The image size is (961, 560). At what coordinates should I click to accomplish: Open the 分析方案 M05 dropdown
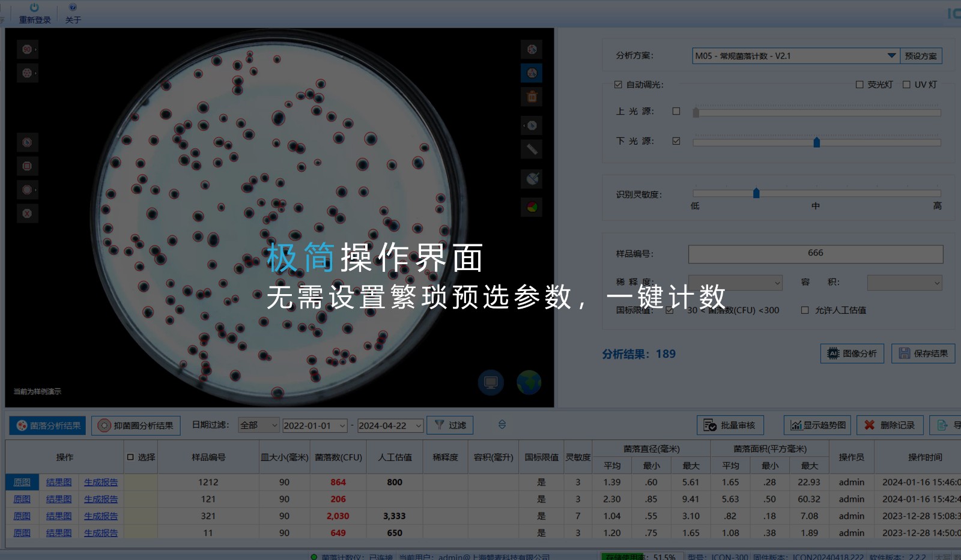(x=891, y=56)
